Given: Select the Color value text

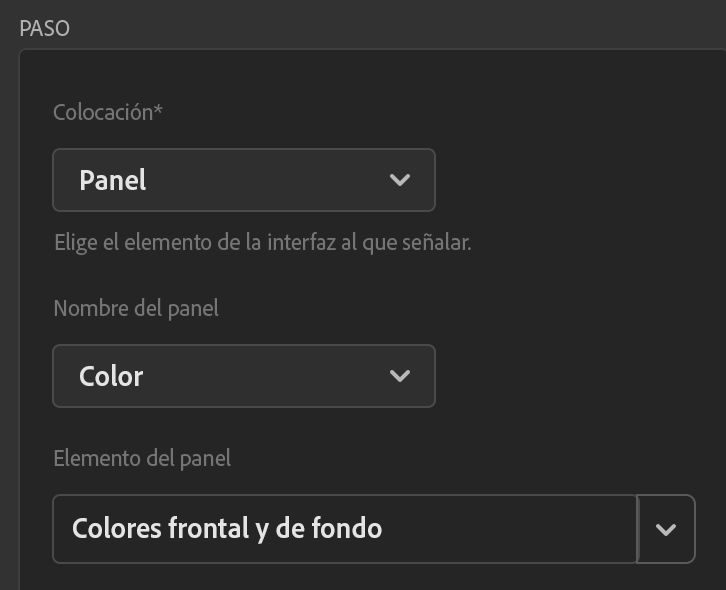Looking at the screenshot, I should point(111,377).
